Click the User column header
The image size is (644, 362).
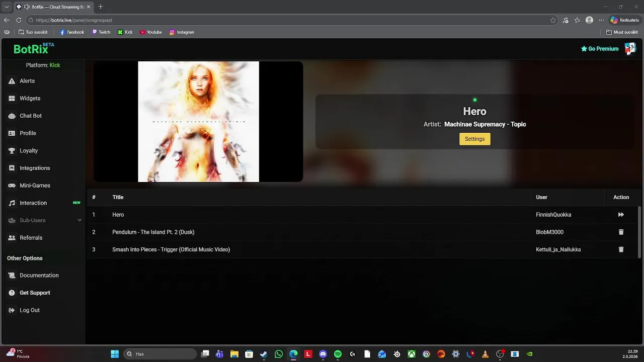point(541,197)
